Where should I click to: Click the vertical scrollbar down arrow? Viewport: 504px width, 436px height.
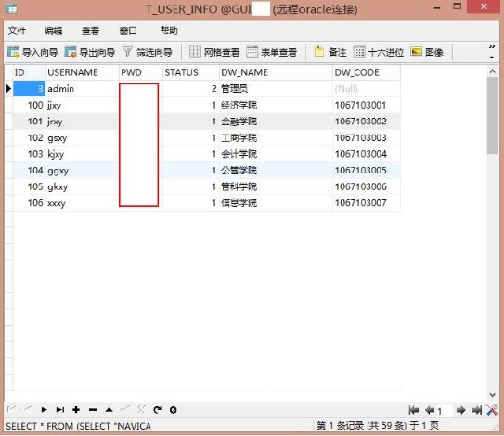click(x=492, y=395)
